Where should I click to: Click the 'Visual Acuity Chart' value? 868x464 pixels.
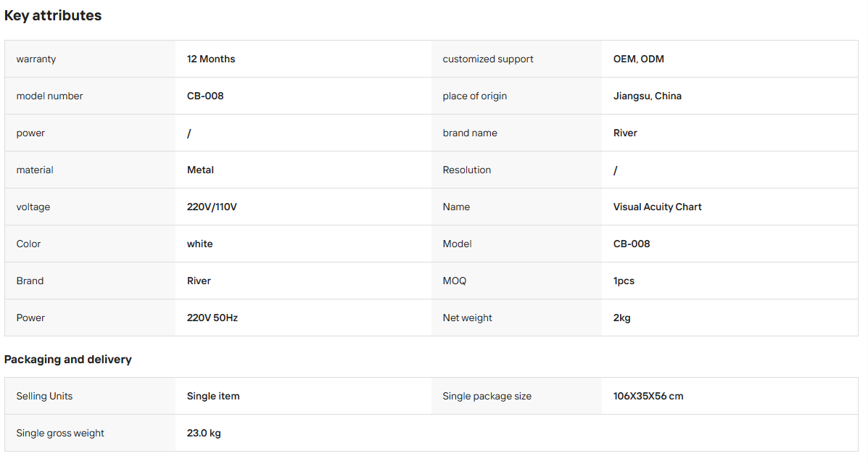tap(657, 207)
